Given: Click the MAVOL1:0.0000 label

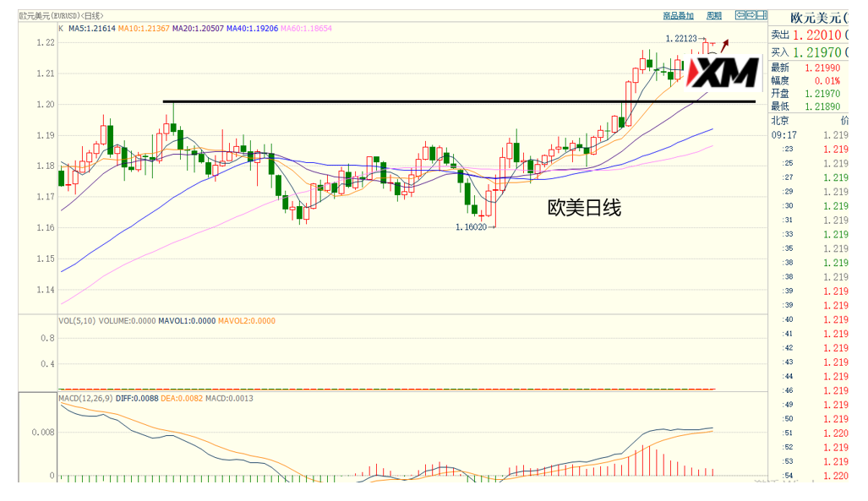Looking at the screenshot, I should [x=187, y=321].
